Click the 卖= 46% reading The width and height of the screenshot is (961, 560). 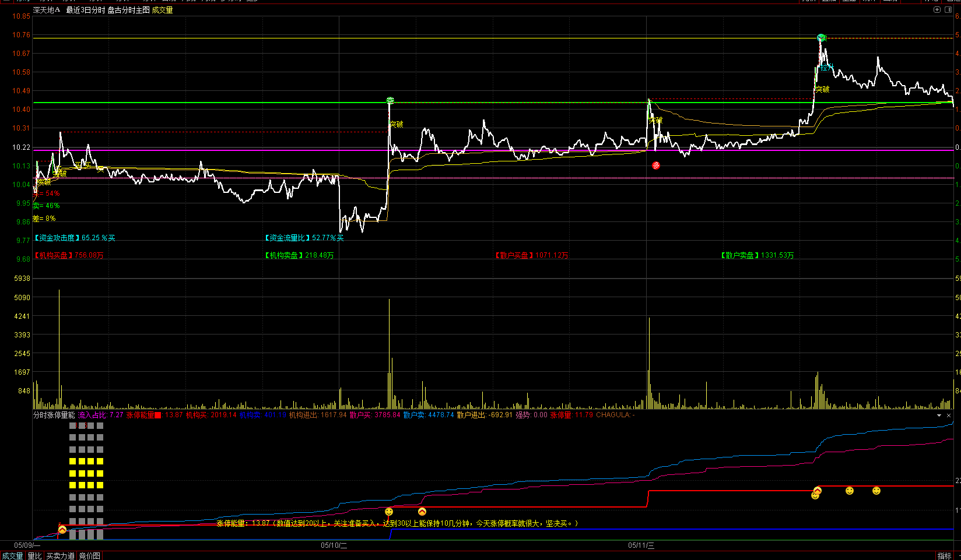pyautogui.click(x=46, y=206)
